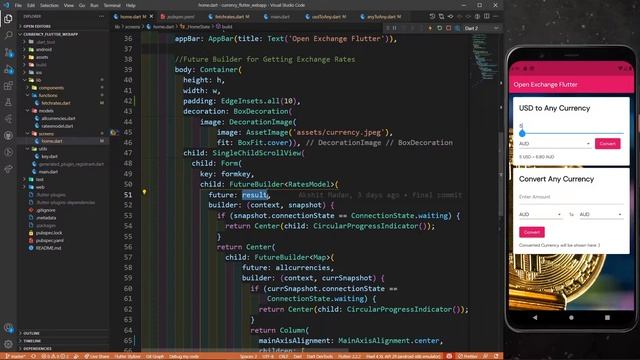Stop the debug session
This screenshot has width=640, height=360.
click(449, 28)
